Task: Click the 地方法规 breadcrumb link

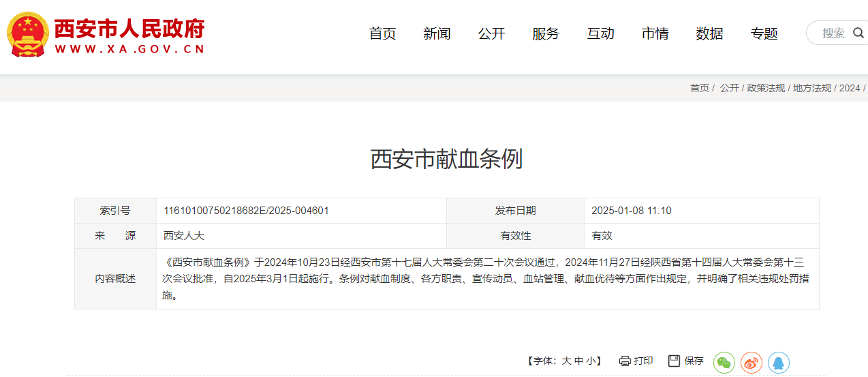Action: (x=812, y=88)
